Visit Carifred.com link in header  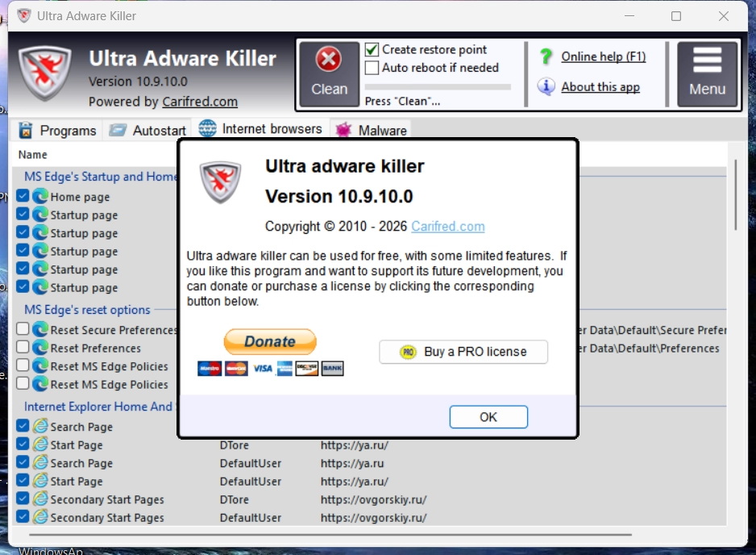[200, 102]
